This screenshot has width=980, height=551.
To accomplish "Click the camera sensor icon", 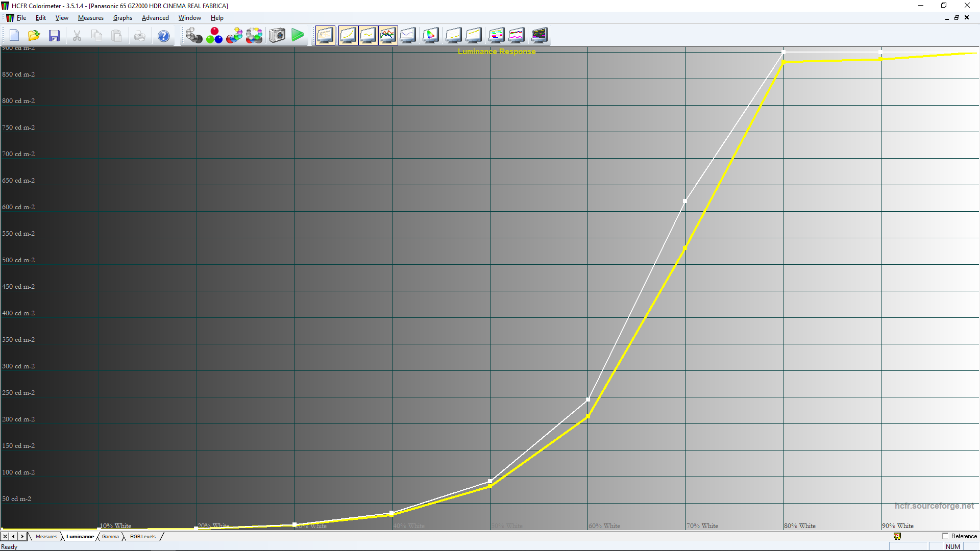I will (277, 35).
